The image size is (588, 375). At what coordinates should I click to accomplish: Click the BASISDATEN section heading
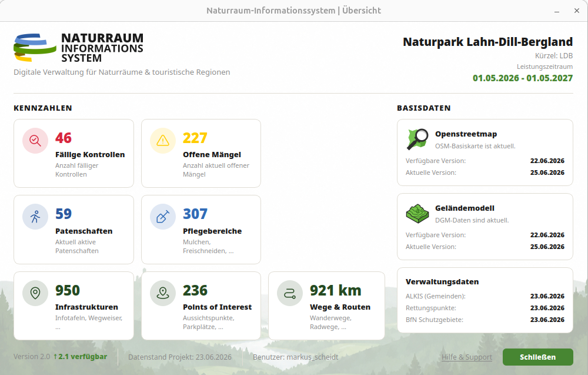tap(424, 108)
